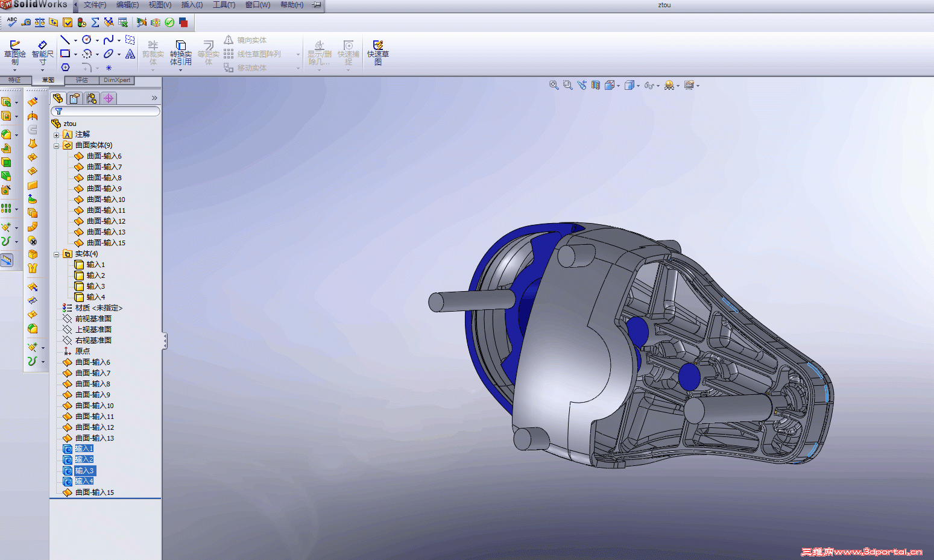Open the 工具(T) Tools menu
The image size is (934, 560).
point(224,5)
